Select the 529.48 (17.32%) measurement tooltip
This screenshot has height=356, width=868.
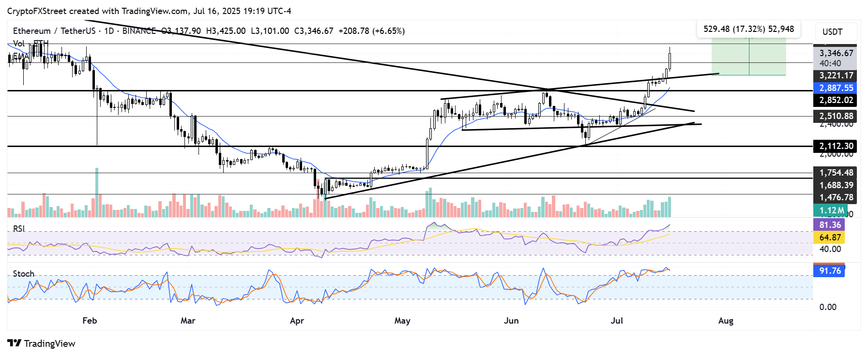748,29
